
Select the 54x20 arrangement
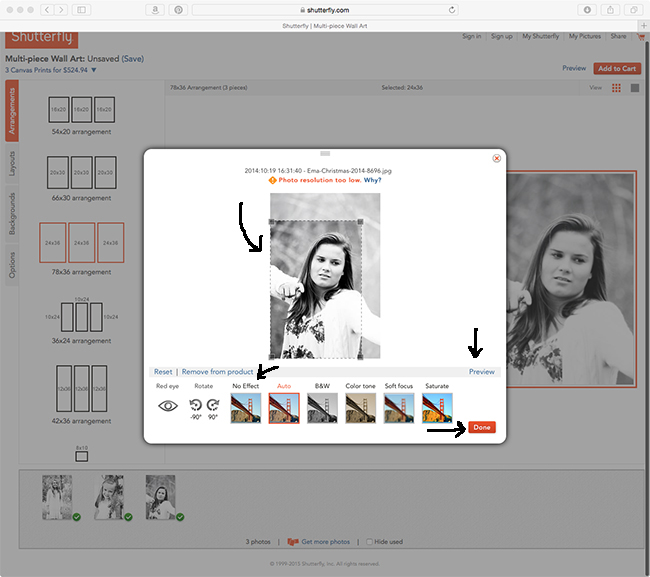[82, 116]
